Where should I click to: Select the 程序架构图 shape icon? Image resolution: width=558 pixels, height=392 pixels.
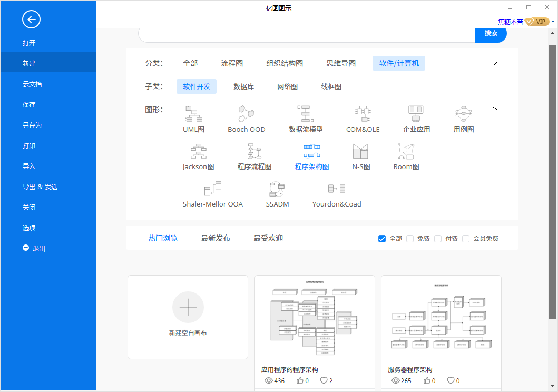pos(312,151)
